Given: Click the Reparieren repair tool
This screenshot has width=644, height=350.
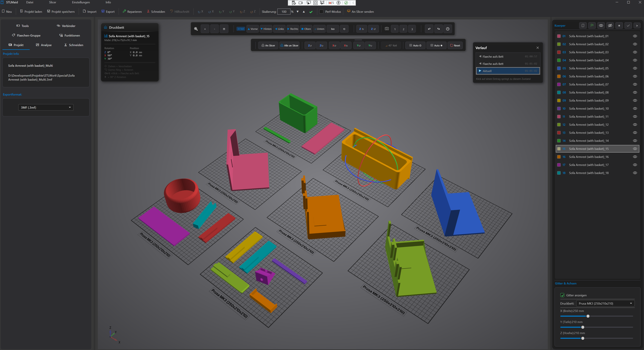Looking at the screenshot, I should 132,12.
